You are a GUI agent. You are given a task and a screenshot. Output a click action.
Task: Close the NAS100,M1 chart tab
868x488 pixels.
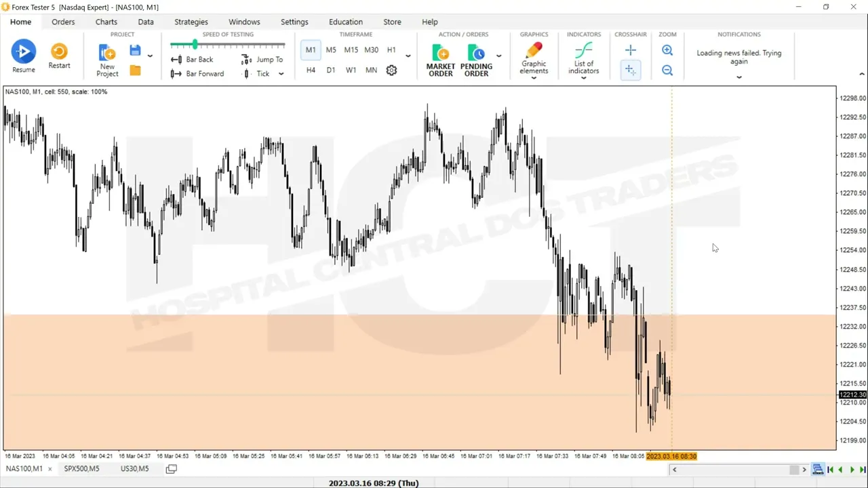[50, 469]
